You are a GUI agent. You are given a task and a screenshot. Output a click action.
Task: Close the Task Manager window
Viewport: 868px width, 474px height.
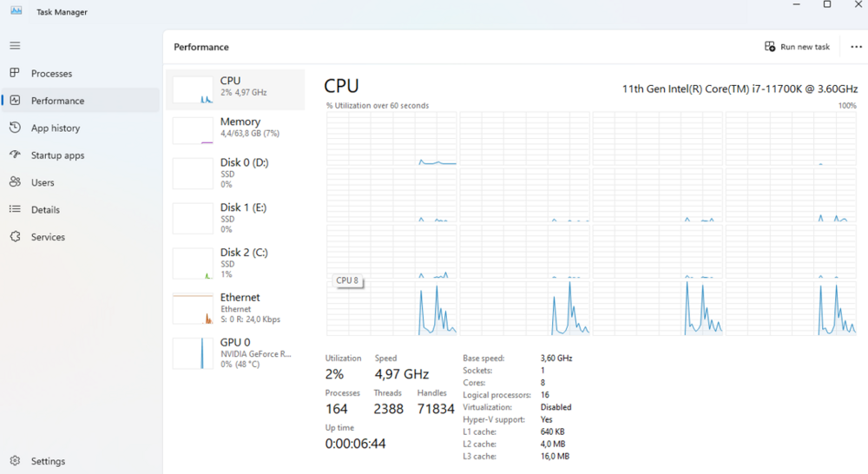(x=858, y=4)
